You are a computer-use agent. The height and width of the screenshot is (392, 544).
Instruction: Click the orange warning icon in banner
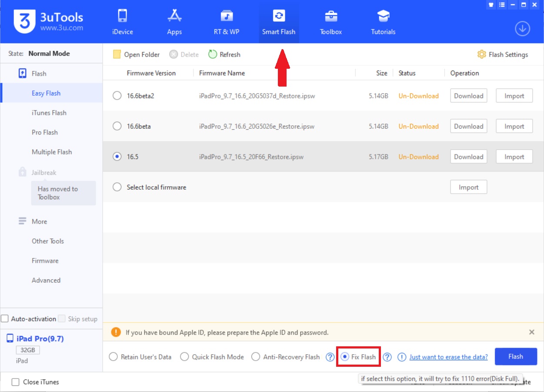pyautogui.click(x=116, y=332)
